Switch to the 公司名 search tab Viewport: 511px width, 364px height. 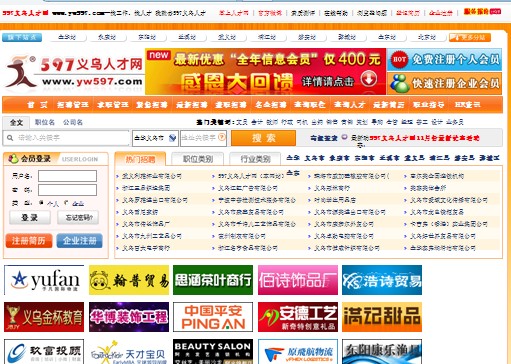[73, 122]
